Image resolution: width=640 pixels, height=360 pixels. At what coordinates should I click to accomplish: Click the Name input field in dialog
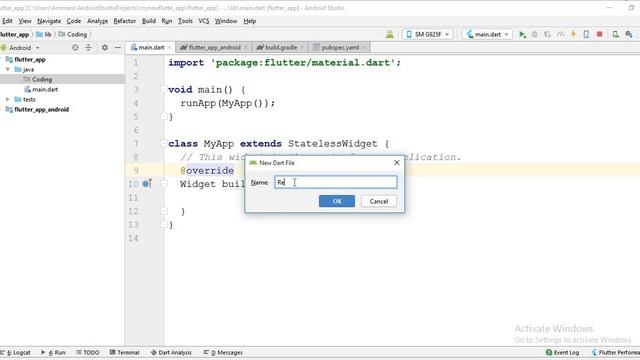coord(336,182)
